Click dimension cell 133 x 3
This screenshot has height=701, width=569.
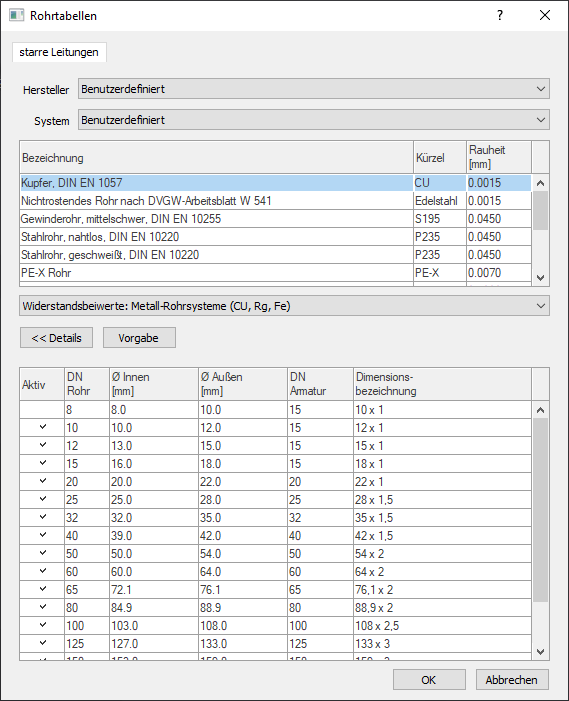click(x=443, y=643)
